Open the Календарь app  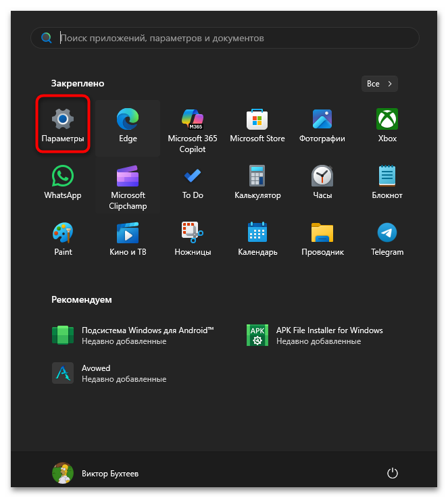pos(257,239)
